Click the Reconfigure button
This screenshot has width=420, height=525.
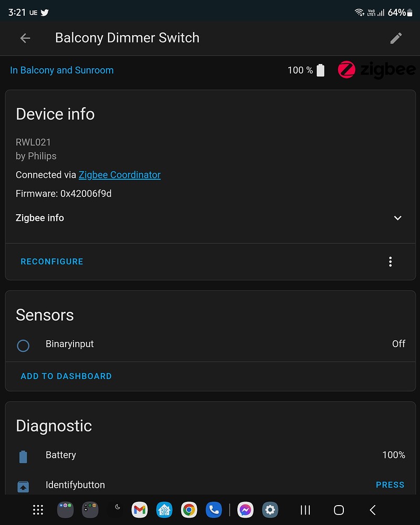(x=51, y=261)
